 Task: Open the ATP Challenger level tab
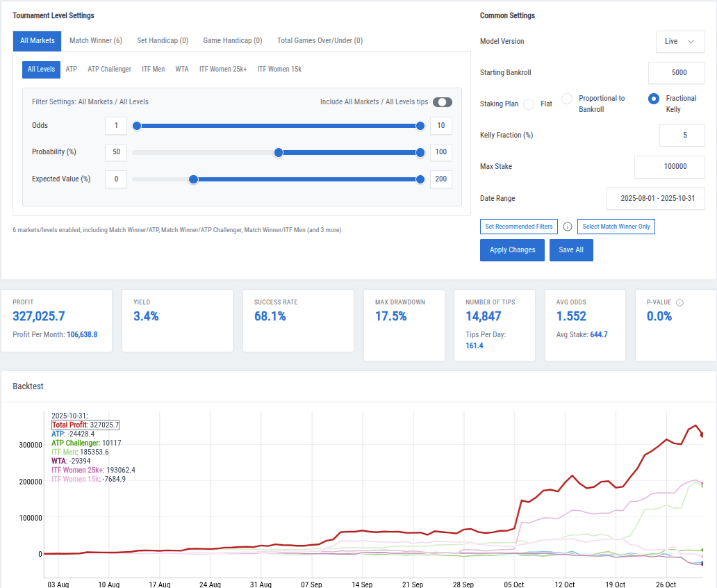pos(108,69)
